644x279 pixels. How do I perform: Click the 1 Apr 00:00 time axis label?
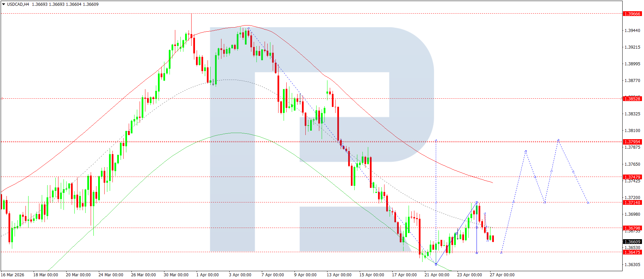pos(207,275)
